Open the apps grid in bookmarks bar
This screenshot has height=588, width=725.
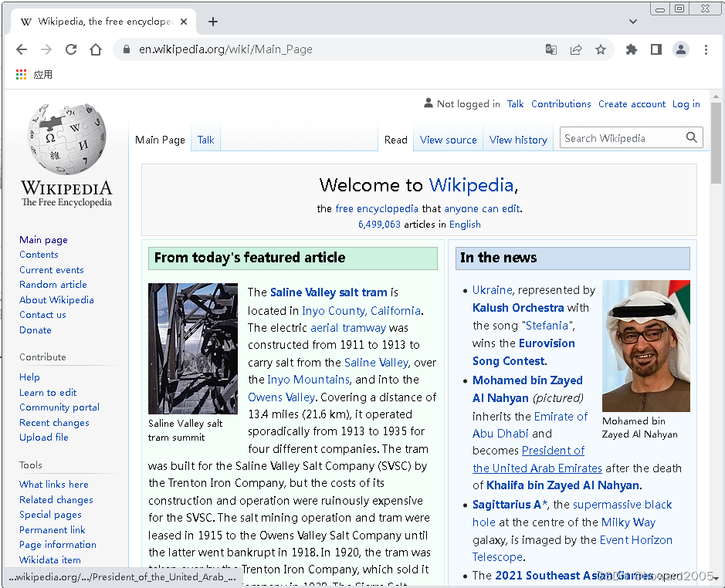click(x=22, y=74)
